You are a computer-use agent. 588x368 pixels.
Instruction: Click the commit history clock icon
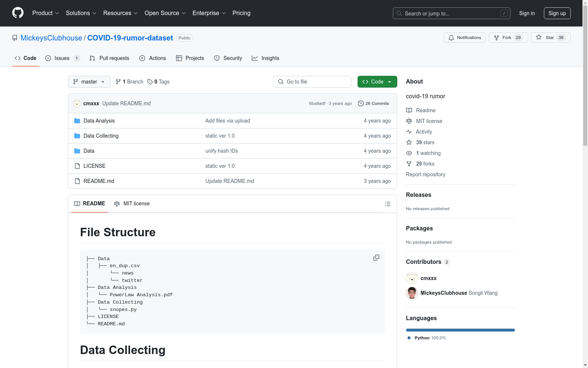361,103
